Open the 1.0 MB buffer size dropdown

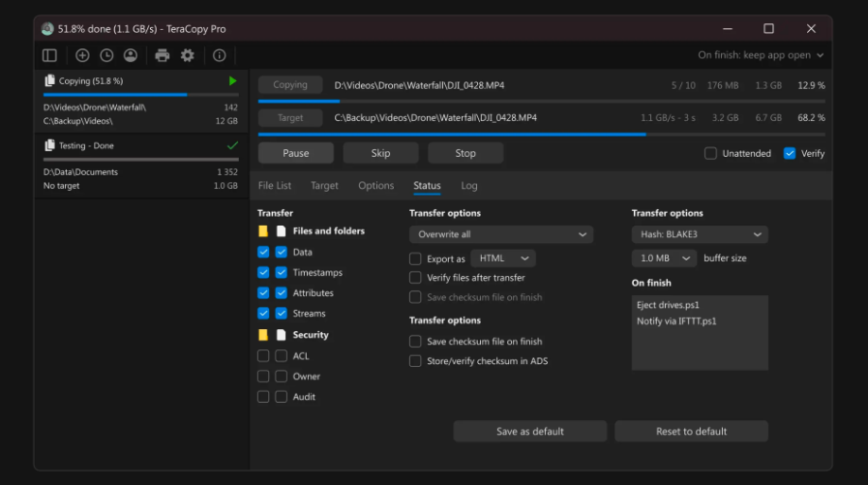[x=664, y=258]
